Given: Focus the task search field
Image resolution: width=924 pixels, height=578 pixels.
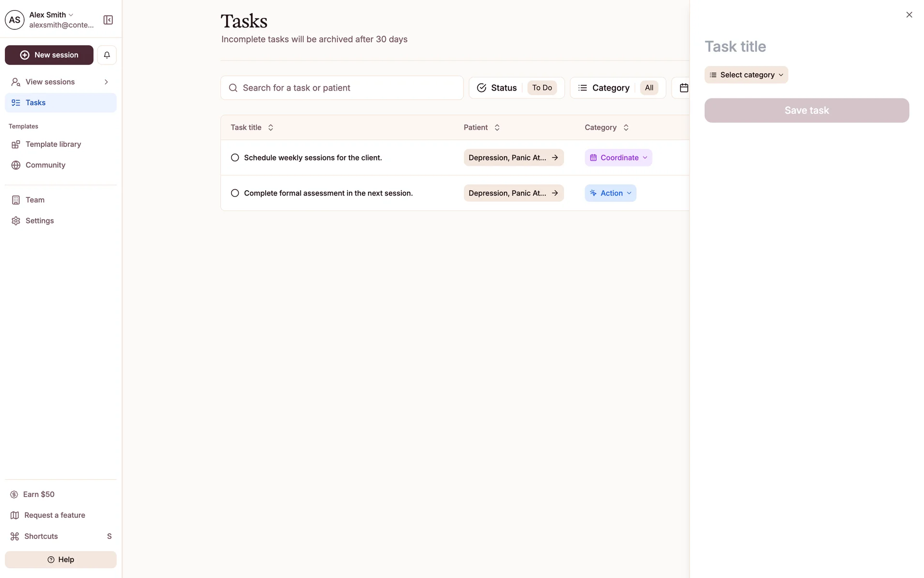Looking at the screenshot, I should coord(342,88).
